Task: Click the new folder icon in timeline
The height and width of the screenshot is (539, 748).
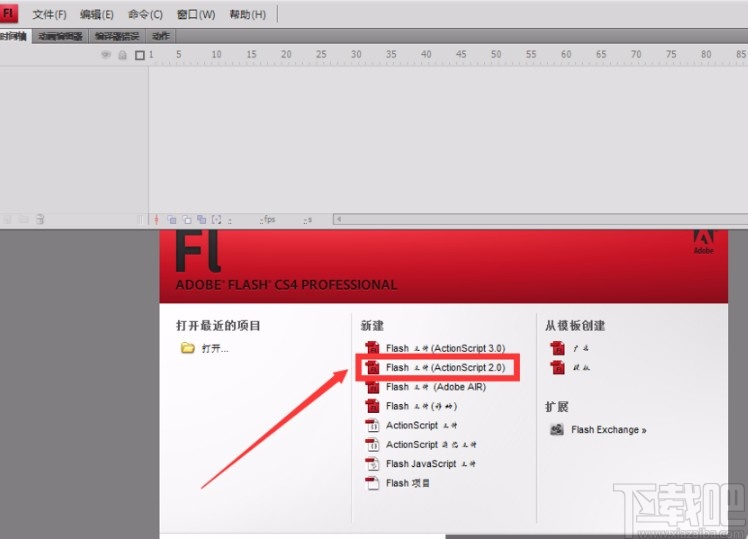Action: [x=24, y=219]
